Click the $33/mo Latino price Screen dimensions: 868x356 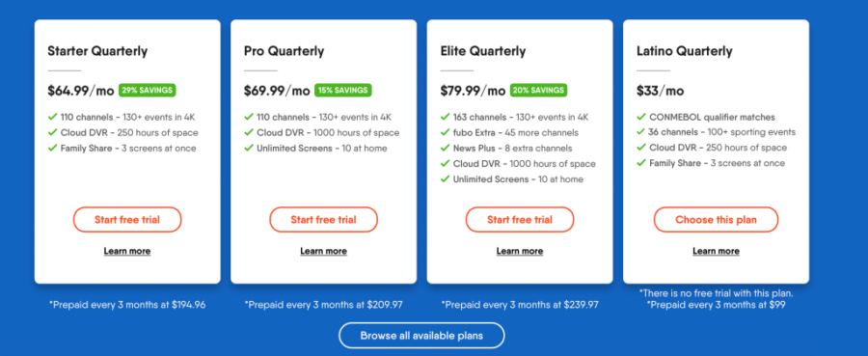coord(660,91)
